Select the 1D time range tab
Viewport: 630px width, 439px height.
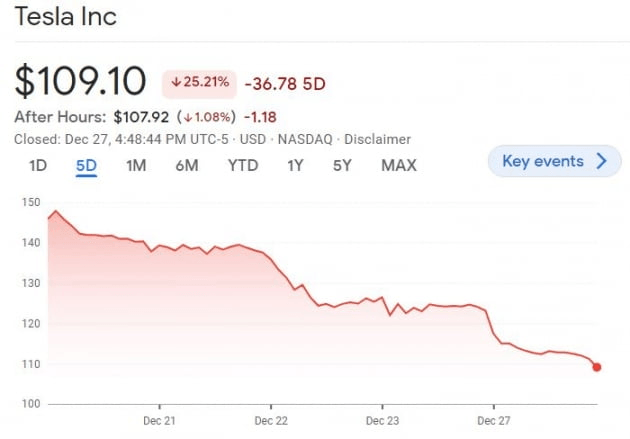click(38, 165)
